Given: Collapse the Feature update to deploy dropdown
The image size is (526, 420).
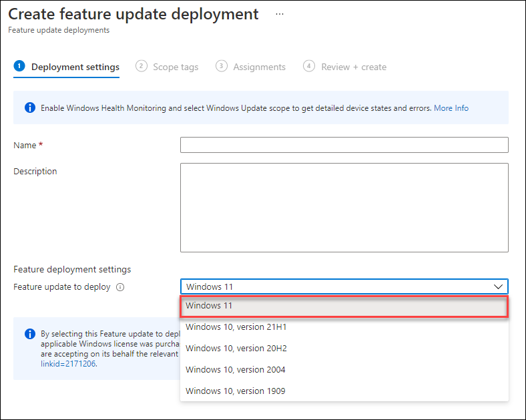Looking at the screenshot, I should click(x=344, y=287).
